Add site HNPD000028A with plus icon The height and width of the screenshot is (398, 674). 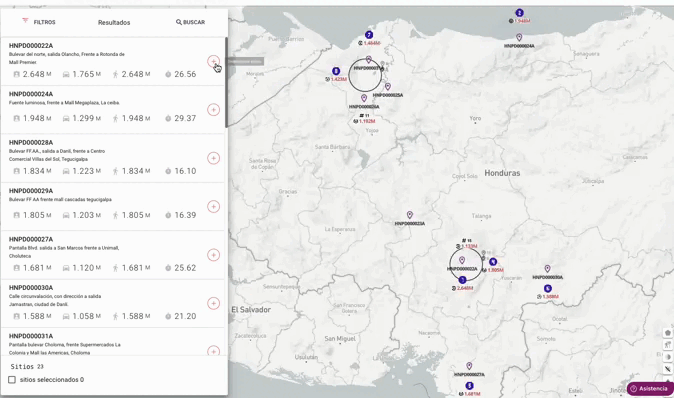[213, 158]
